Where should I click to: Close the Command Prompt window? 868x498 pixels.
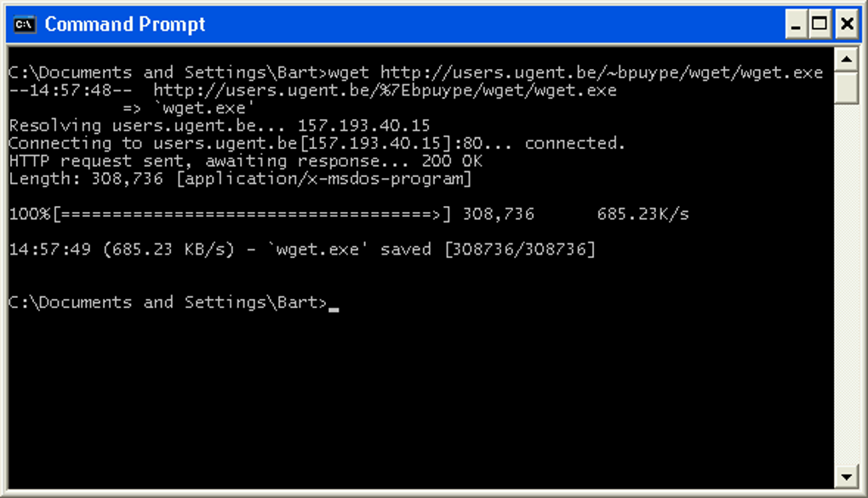pos(847,25)
